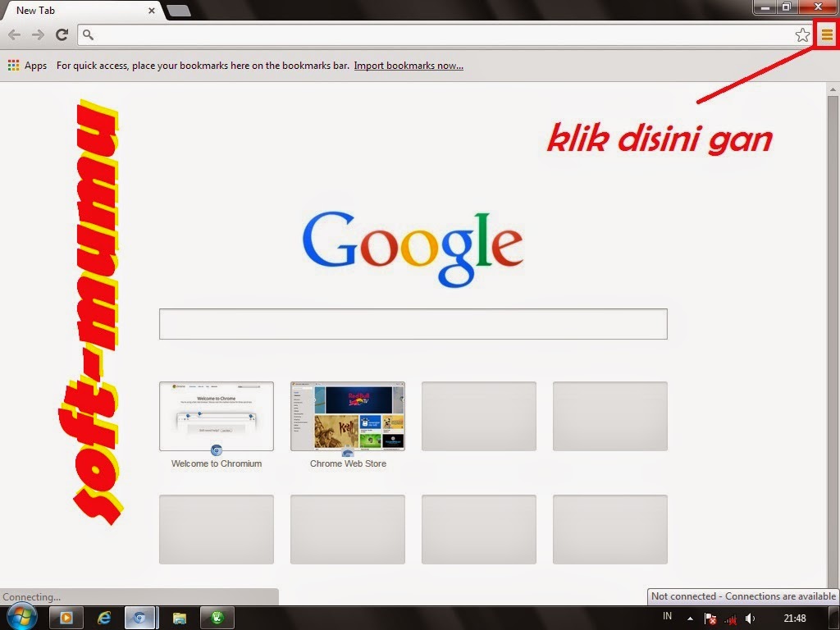Select the New Tab tab
Viewport: 840px width, 630px height.
pyautogui.click(x=82, y=11)
